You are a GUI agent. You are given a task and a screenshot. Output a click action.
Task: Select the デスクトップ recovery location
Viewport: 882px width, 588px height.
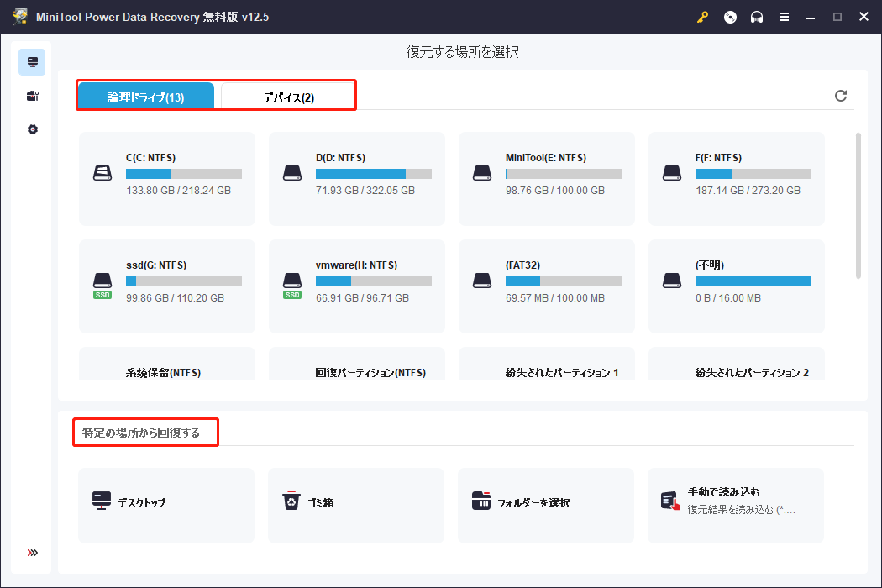point(166,506)
